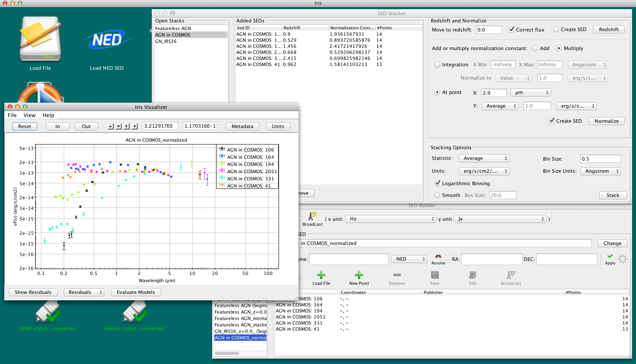Select the Integration radio button
Image resolution: width=636 pixels, height=364 pixels.
click(437, 64)
